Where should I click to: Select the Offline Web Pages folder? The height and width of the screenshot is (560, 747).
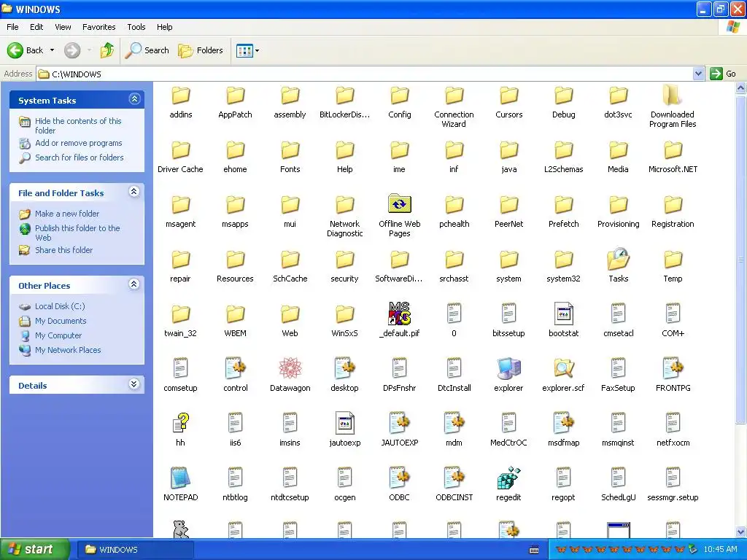coord(399,204)
